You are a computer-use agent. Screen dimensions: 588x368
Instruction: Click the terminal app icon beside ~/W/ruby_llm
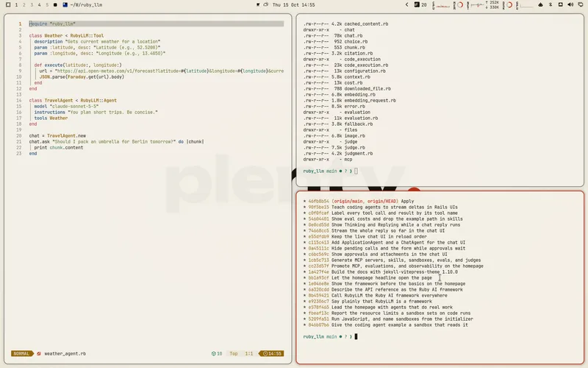tap(65, 5)
